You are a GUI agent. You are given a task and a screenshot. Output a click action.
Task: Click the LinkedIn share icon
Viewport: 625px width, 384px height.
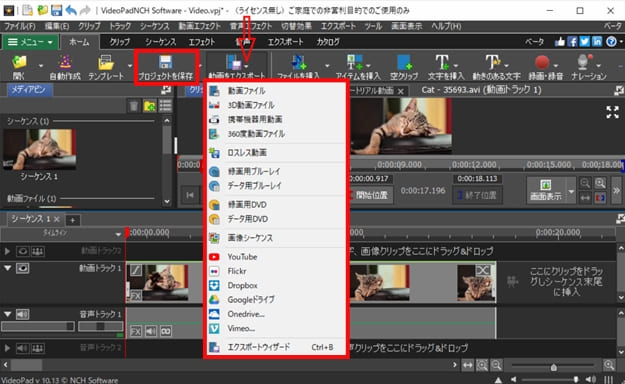tap(597, 41)
